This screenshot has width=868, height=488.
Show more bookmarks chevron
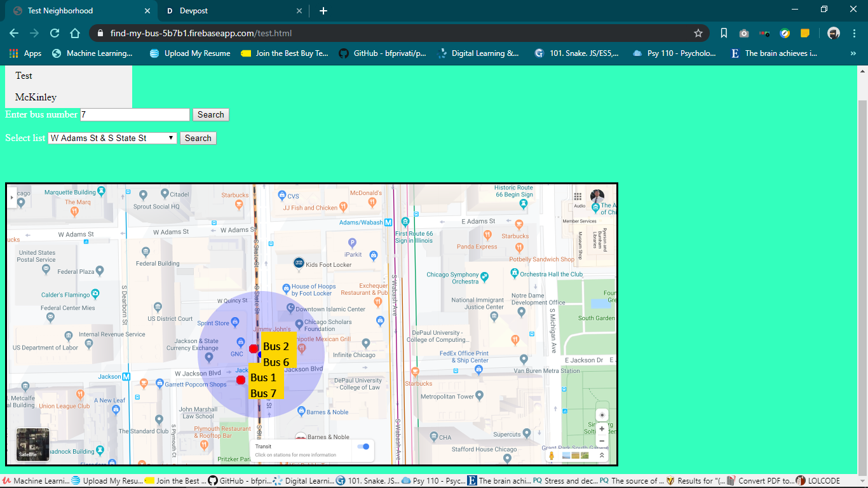coord(853,53)
